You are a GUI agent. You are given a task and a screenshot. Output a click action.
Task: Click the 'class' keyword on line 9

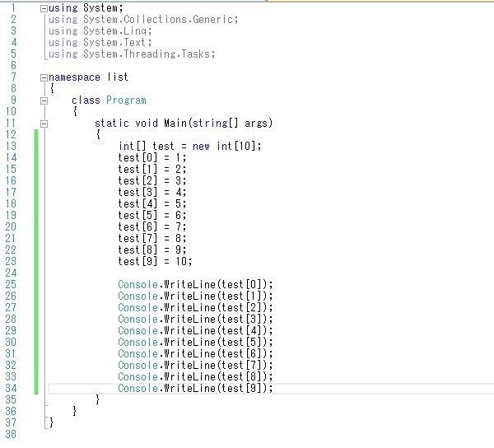pyautogui.click(x=86, y=100)
